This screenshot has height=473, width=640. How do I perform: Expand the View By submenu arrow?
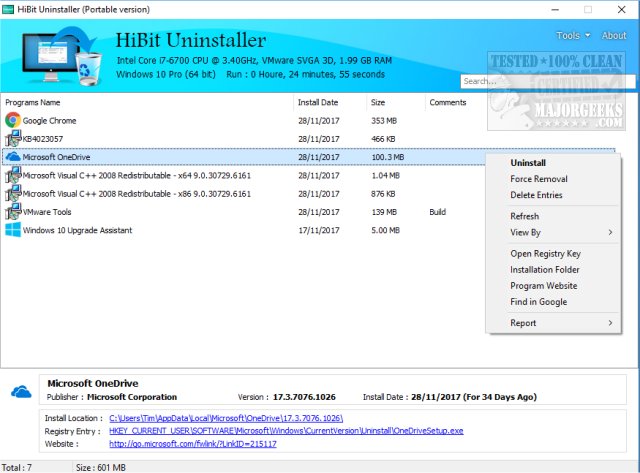click(x=610, y=232)
